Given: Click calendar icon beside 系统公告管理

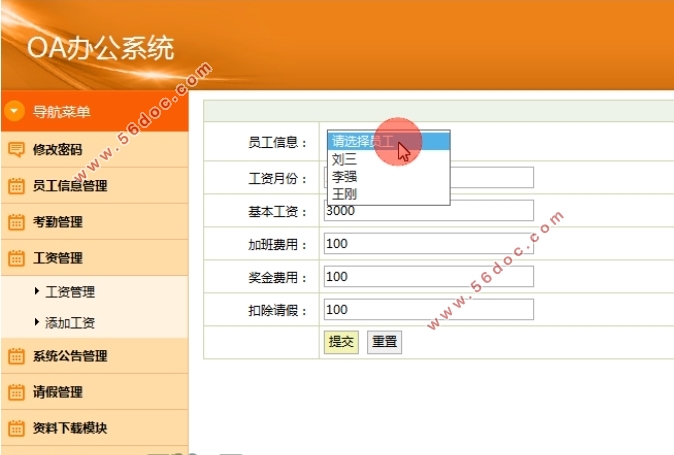Looking at the screenshot, I should 16,356.
